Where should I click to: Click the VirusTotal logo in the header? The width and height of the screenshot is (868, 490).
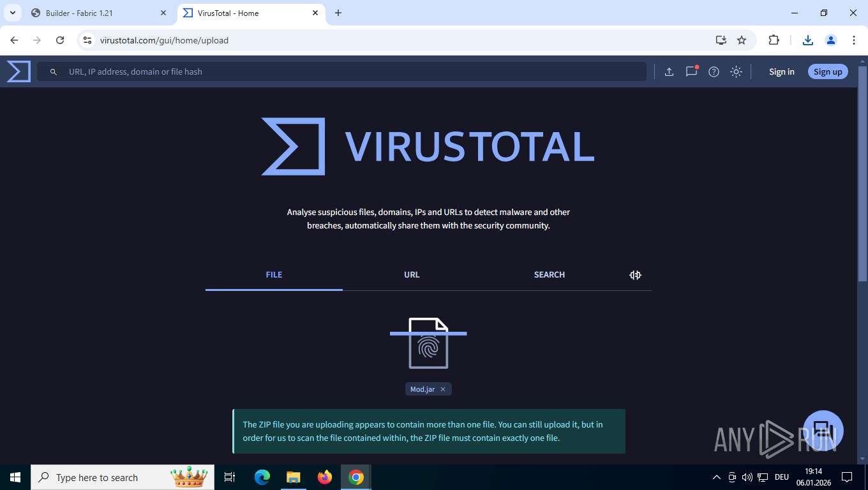tap(19, 71)
